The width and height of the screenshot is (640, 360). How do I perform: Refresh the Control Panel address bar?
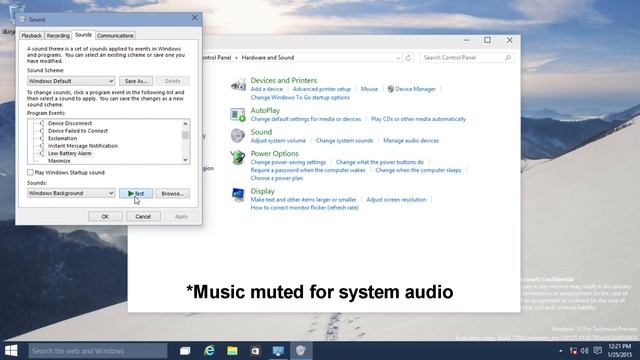point(408,58)
